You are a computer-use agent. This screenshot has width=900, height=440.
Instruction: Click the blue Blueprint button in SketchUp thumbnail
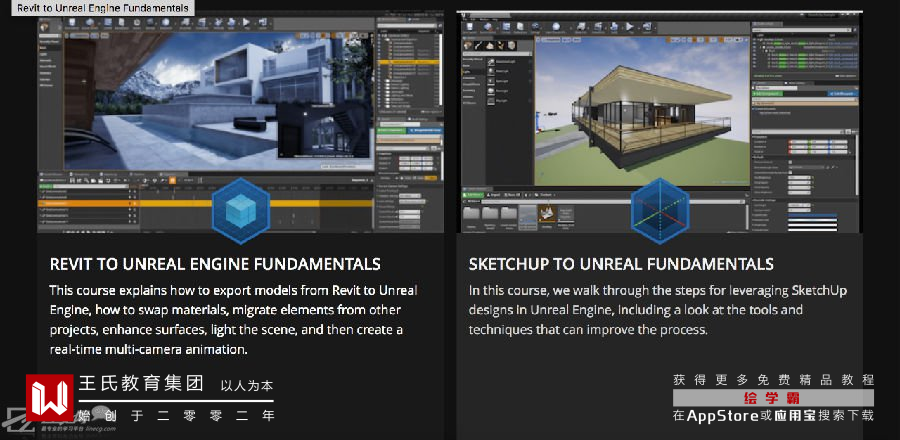[843, 93]
